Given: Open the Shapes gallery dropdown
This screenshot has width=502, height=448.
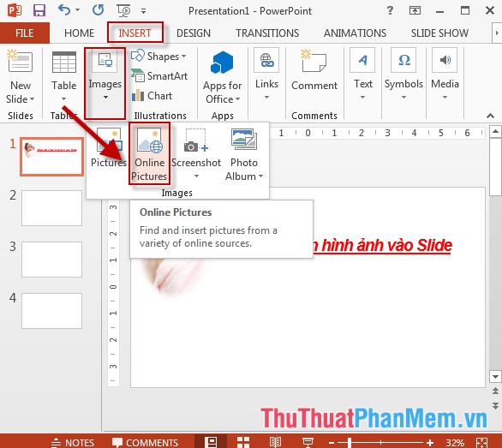Looking at the screenshot, I should tap(158, 57).
